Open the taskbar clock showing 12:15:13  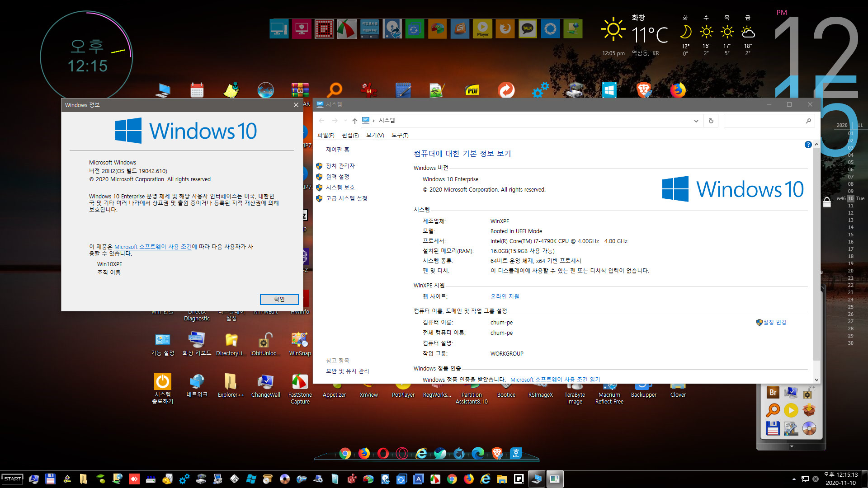pyautogui.click(x=840, y=479)
